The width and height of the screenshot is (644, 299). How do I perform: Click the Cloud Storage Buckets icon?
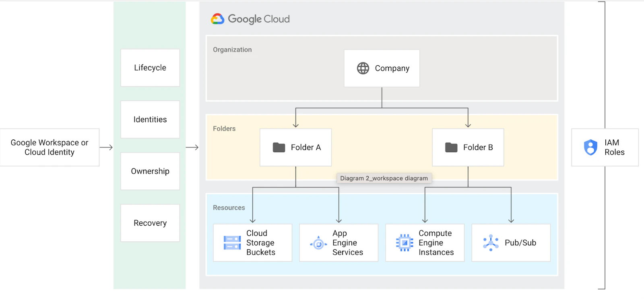pyautogui.click(x=232, y=243)
